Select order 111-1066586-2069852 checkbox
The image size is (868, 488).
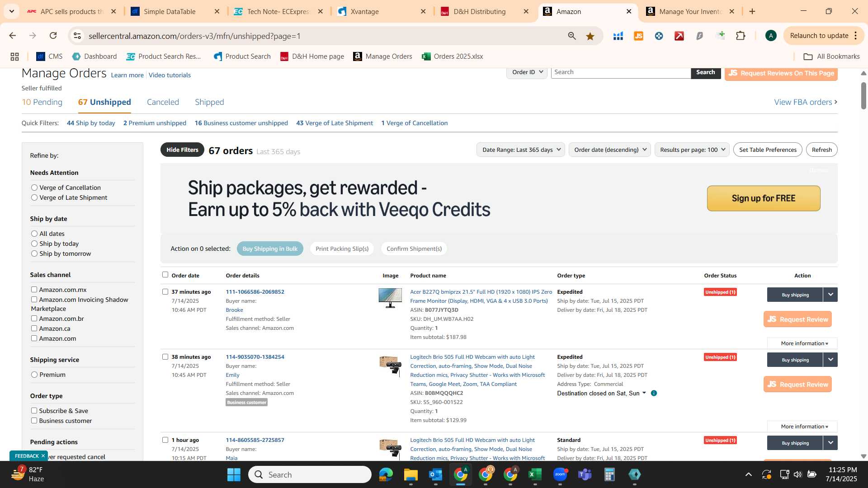(x=165, y=292)
